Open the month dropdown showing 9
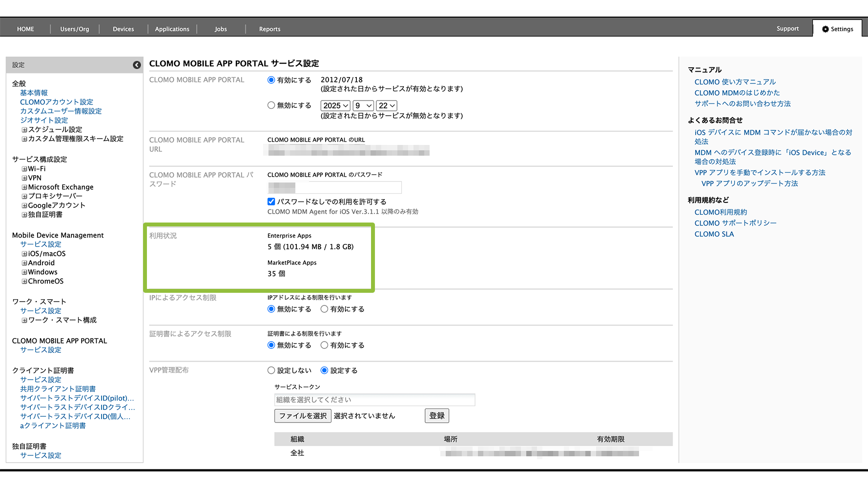This screenshot has height=488, width=868. (x=363, y=105)
